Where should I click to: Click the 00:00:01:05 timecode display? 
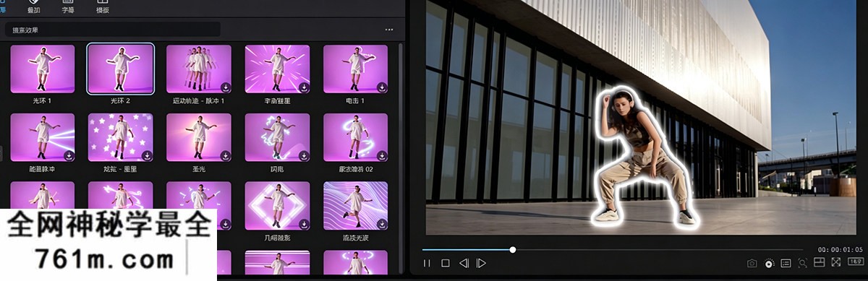[x=840, y=249]
